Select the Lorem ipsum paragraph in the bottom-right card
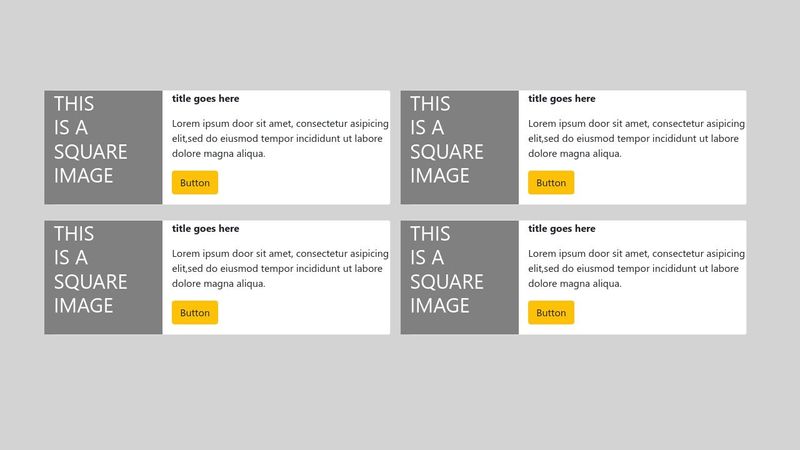800x450 pixels. [x=636, y=269]
